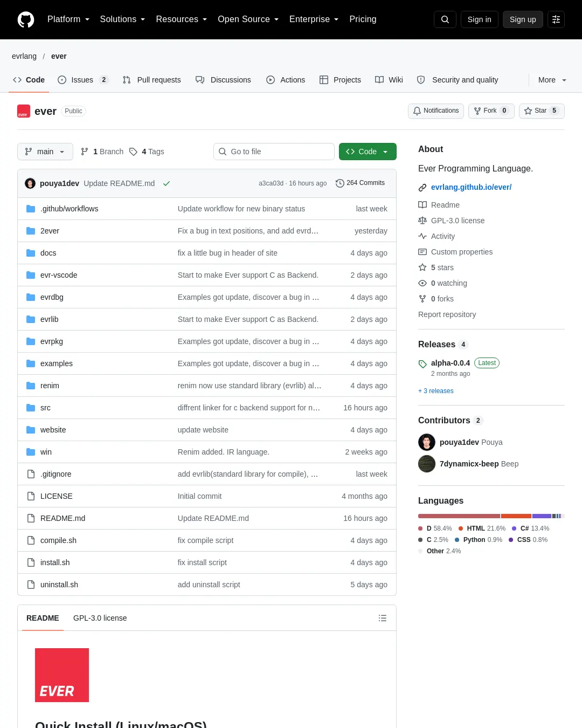Click the README outline list icon
Screen dimensions: 582x728
(x=383, y=618)
